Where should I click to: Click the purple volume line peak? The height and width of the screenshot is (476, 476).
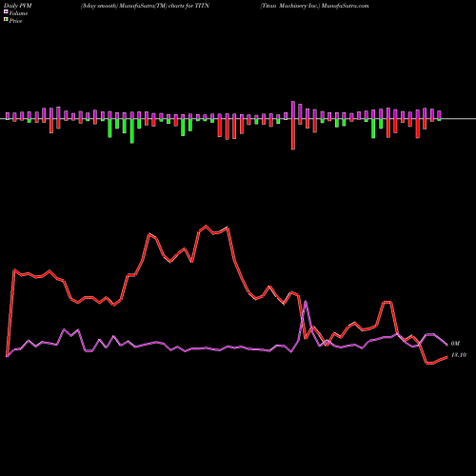click(x=306, y=302)
